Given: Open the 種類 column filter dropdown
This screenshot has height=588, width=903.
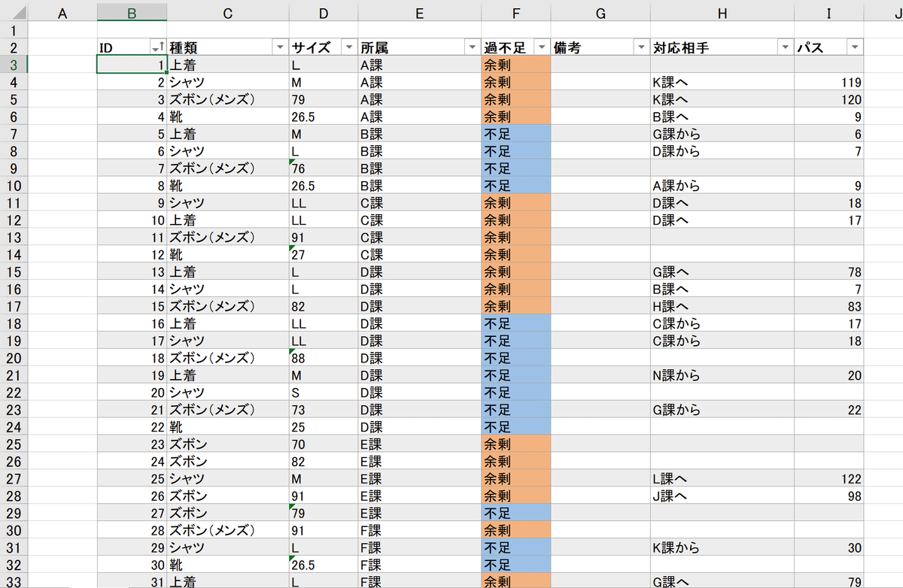Looking at the screenshot, I should [x=280, y=47].
